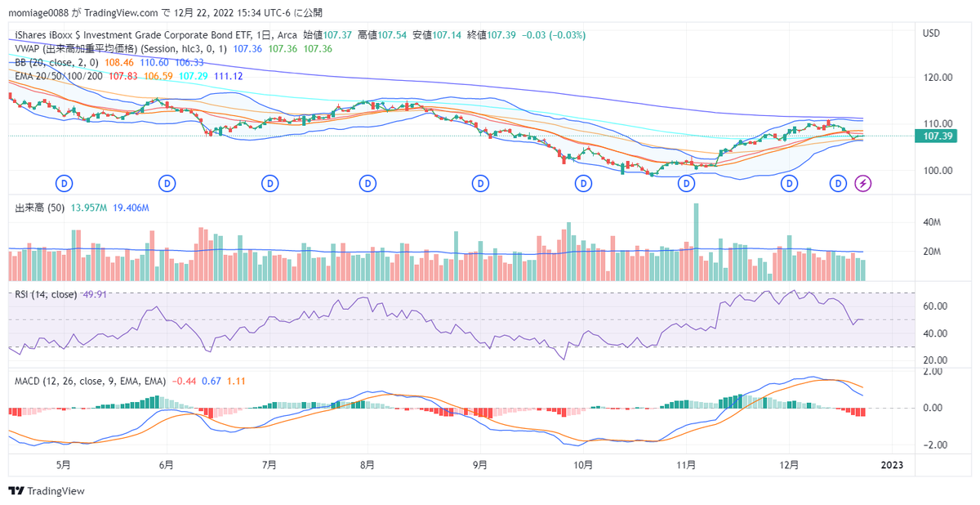Click the 40M volume axis label
This screenshot has height=505, width=980.
[933, 222]
